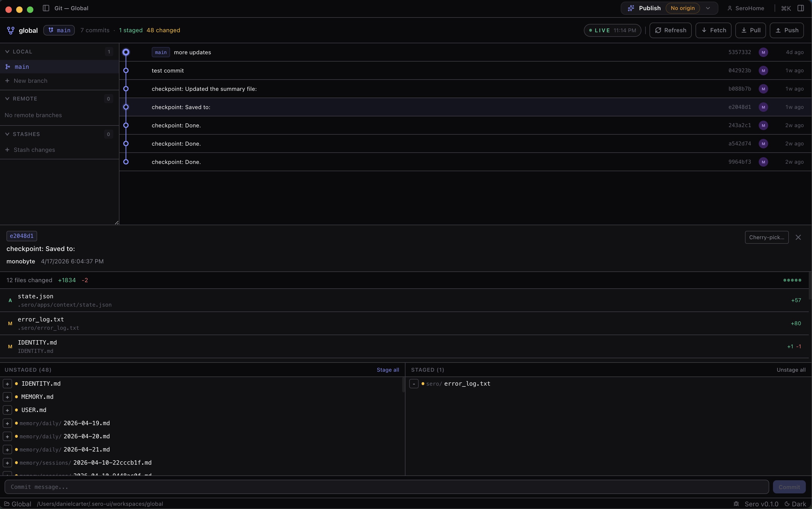Collapse the LOCAL branches section
This screenshot has height=509, width=812.
coord(8,52)
